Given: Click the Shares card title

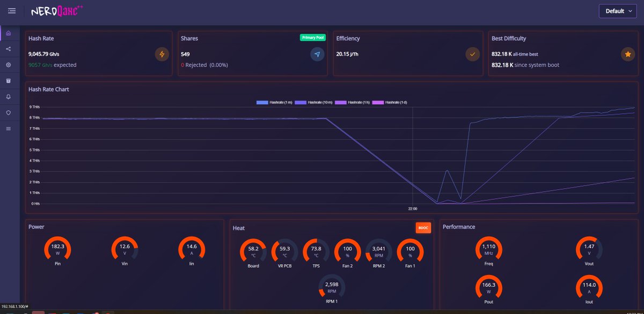Looking at the screenshot, I should [189, 39].
